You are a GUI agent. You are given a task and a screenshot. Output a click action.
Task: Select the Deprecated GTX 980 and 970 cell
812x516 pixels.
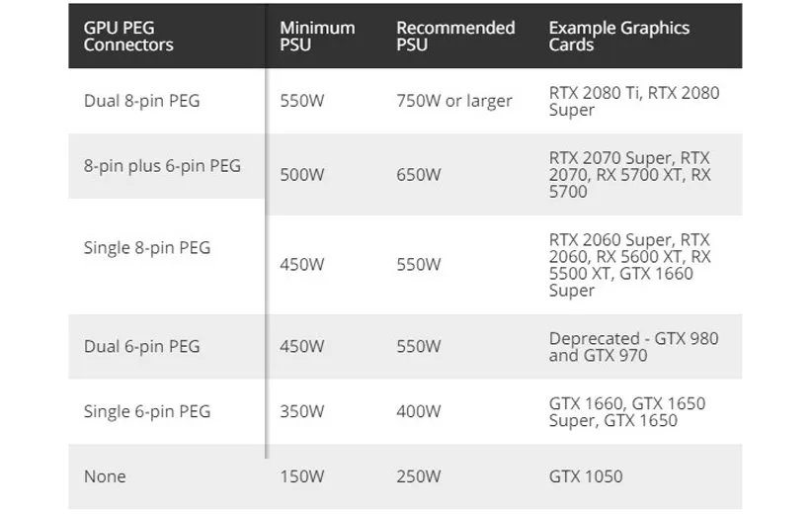click(633, 346)
